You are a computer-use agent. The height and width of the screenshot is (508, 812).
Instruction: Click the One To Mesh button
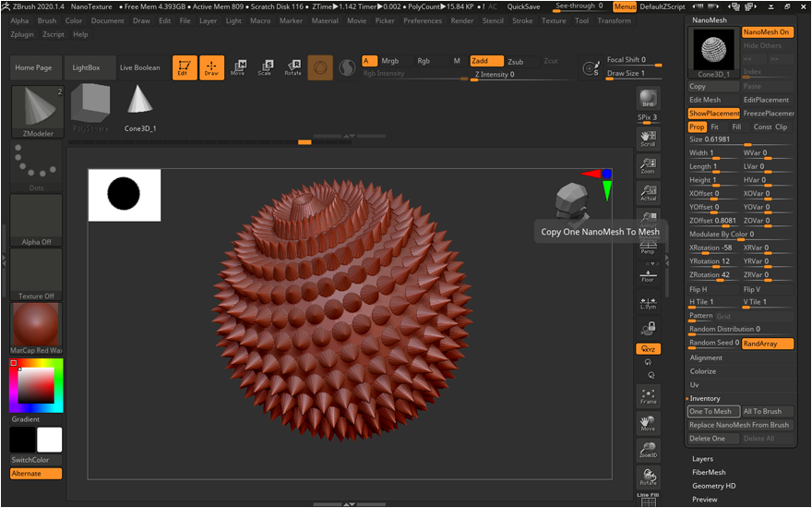point(713,411)
